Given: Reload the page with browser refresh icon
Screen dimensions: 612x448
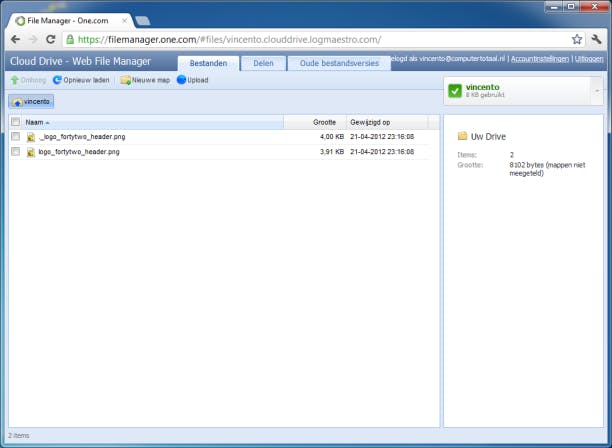Looking at the screenshot, I should (51, 39).
